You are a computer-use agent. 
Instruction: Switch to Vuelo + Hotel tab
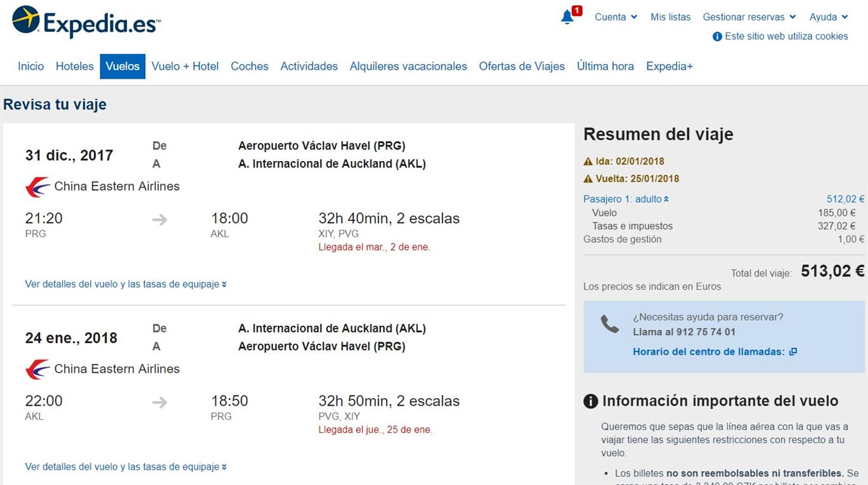(185, 66)
